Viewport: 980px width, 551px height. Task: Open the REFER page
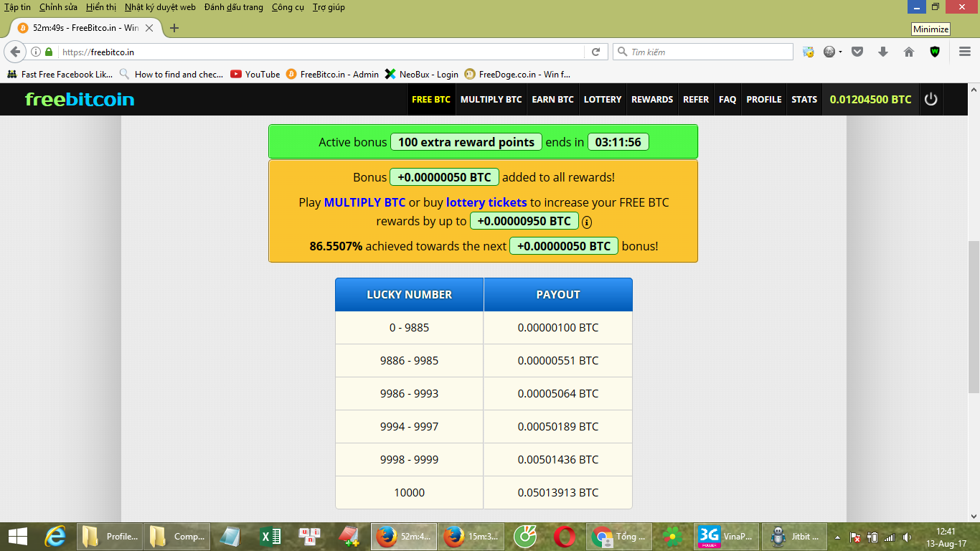[x=696, y=99]
